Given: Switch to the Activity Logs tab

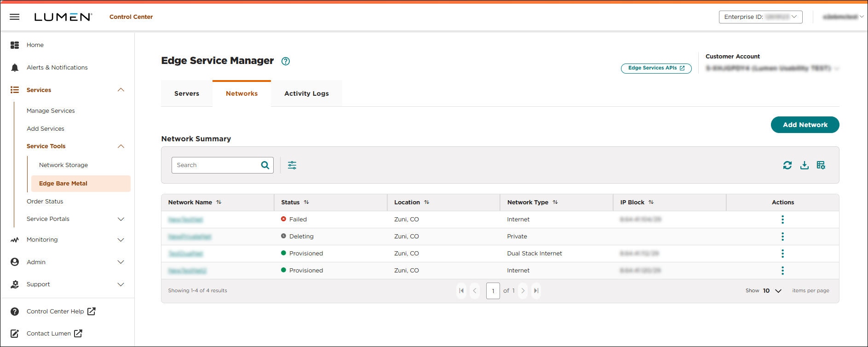Looking at the screenshot, I should 306,93.
